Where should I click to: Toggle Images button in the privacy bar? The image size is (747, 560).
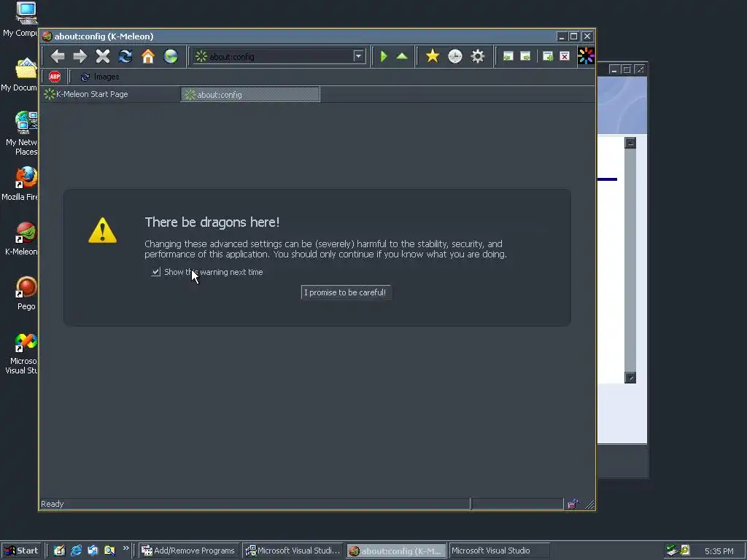click(100, 77)
